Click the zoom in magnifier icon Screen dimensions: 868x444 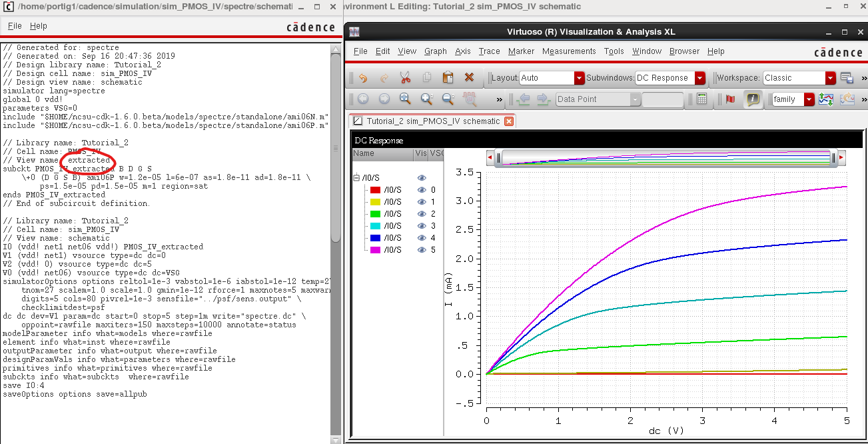(x=427, y=99)
